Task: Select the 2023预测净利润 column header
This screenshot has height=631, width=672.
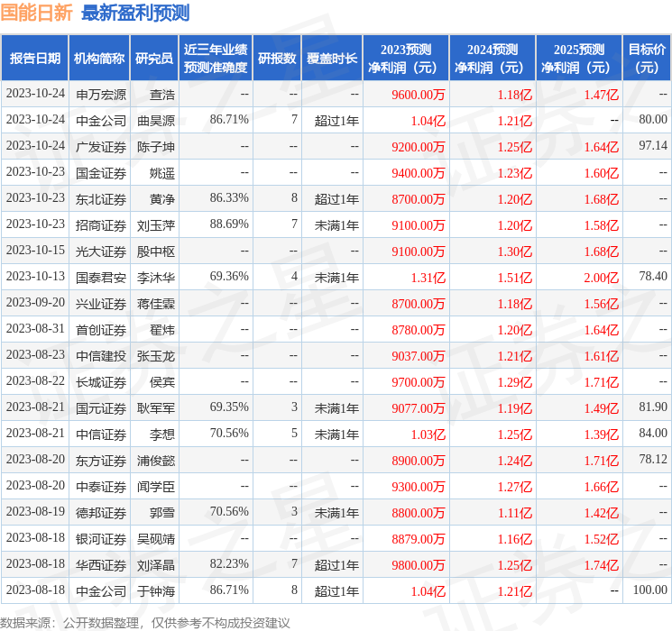Action: coord(406,59)
